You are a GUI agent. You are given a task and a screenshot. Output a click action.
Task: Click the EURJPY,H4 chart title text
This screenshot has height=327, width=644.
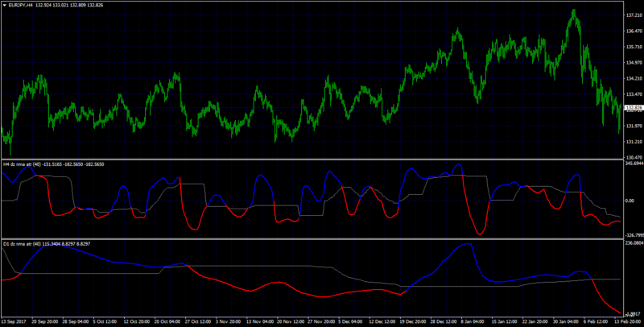coord(21,6)
